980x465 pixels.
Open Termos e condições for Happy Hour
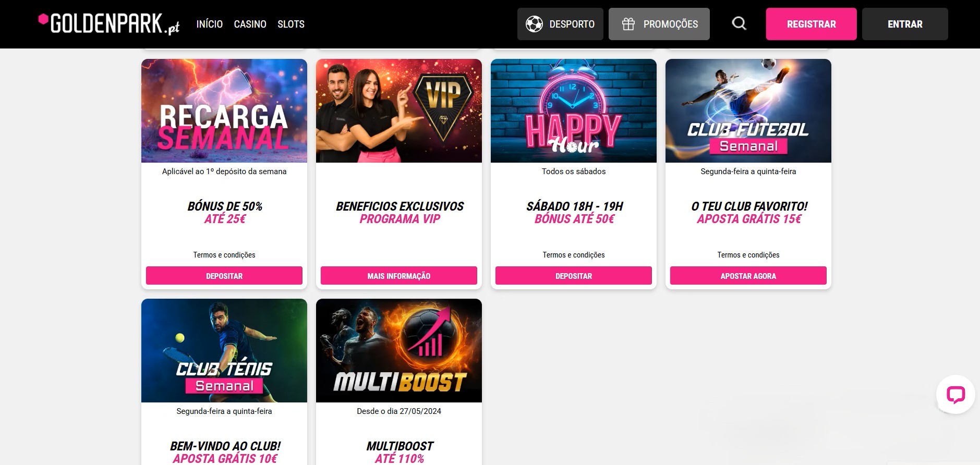tap(574, 255)
